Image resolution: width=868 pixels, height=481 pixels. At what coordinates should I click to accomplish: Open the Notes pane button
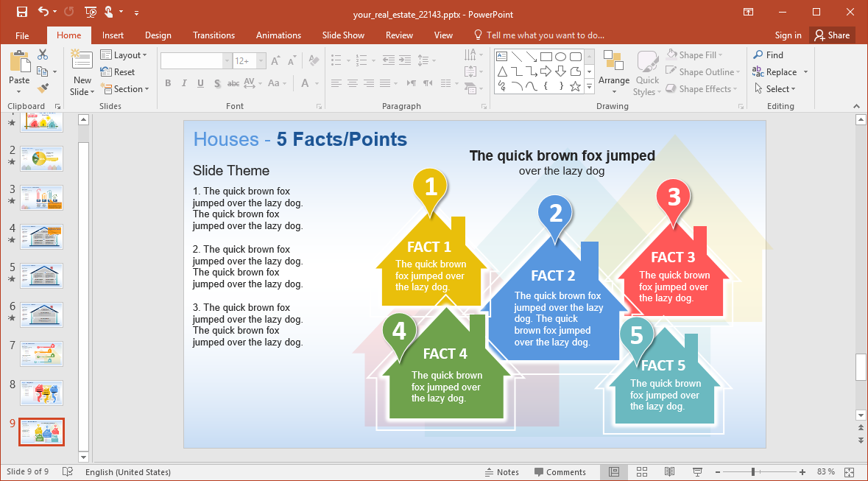pyautogui.click(x=501, y=472)
